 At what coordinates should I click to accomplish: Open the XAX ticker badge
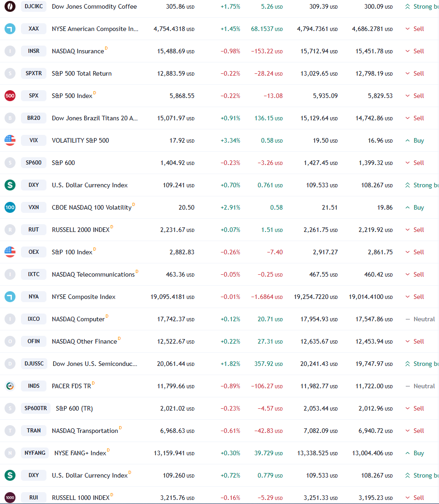coord(34,29)
